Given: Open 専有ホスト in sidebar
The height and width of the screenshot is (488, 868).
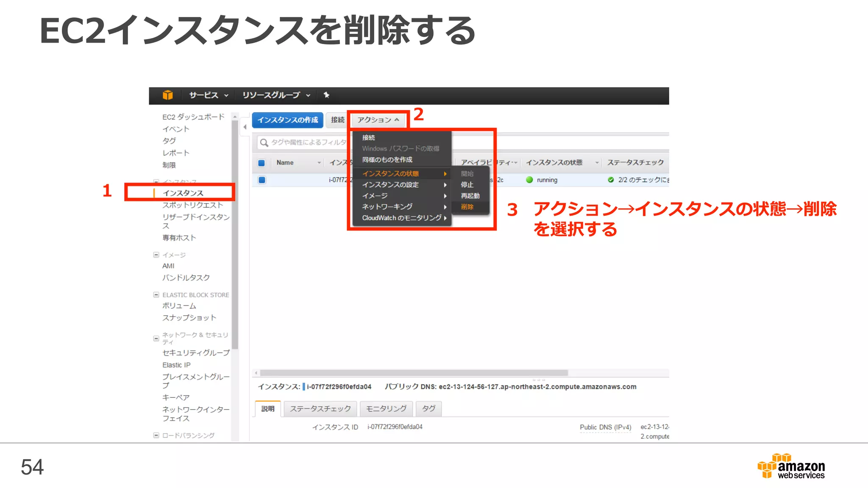Looking at the screenshot, I should (179, 238).
